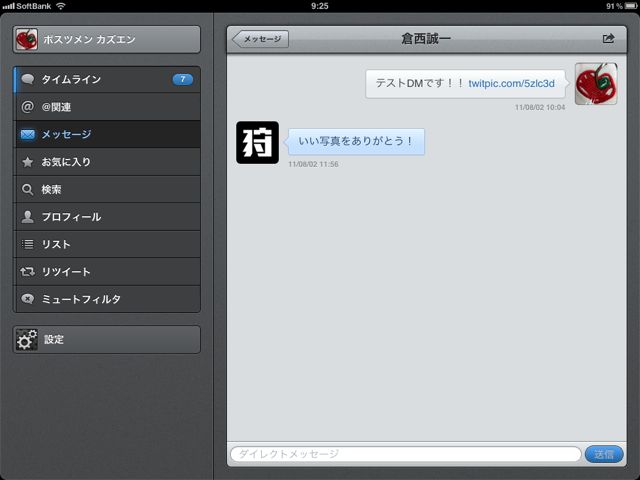
Task: Select the メッセージ menu item
Action: pos(107,134)
